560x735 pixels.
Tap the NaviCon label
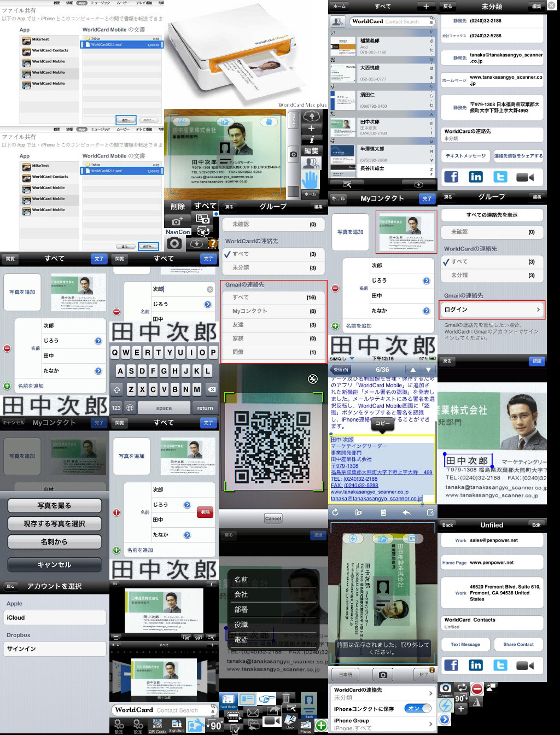(x=178, y=232)
